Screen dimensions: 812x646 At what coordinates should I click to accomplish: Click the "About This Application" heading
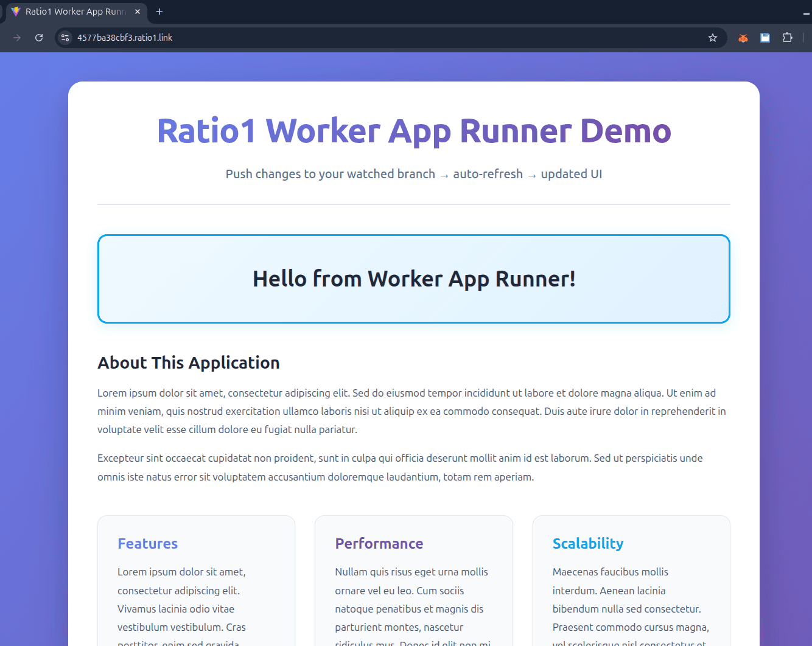click(x=189, y=363)
